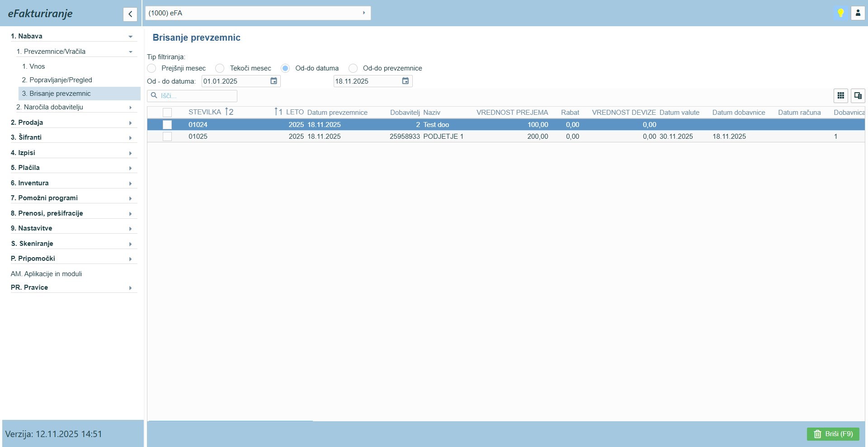The width and height of the screenshot is (868, 447).
Task: Go to 1. Vnos menu item
Action: 33,66
